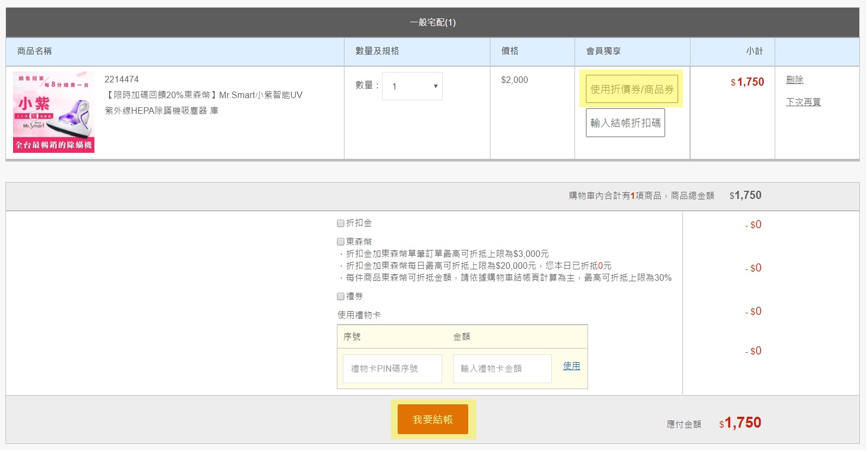Click the 使用禮物卡 label

(x=359, y=315)
